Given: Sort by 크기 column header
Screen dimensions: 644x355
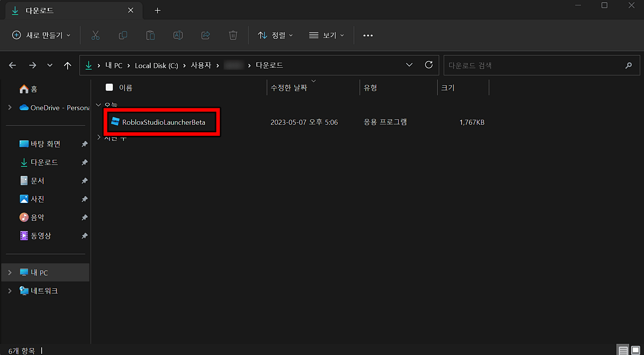Looking at the screenshot, I should [448, 88].
